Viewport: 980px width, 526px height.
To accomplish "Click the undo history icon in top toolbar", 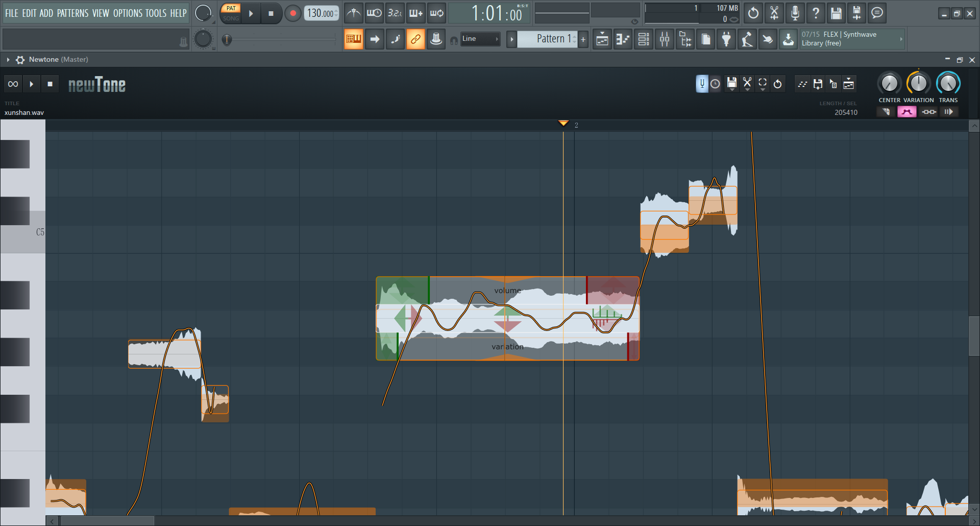I will coord(753,13).
